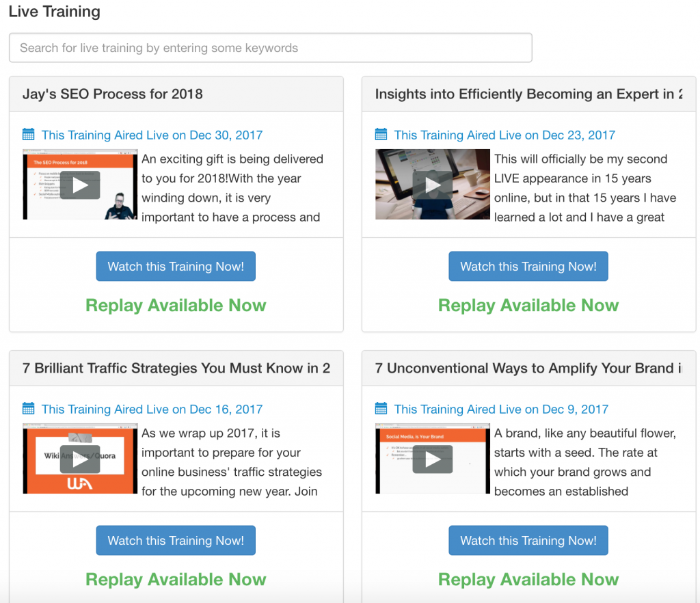Image resolution: width=700 pixels, height=603 pixels.
Task: Click 'Replay Available Now' under SEO Process card
Action: [176, 306]
